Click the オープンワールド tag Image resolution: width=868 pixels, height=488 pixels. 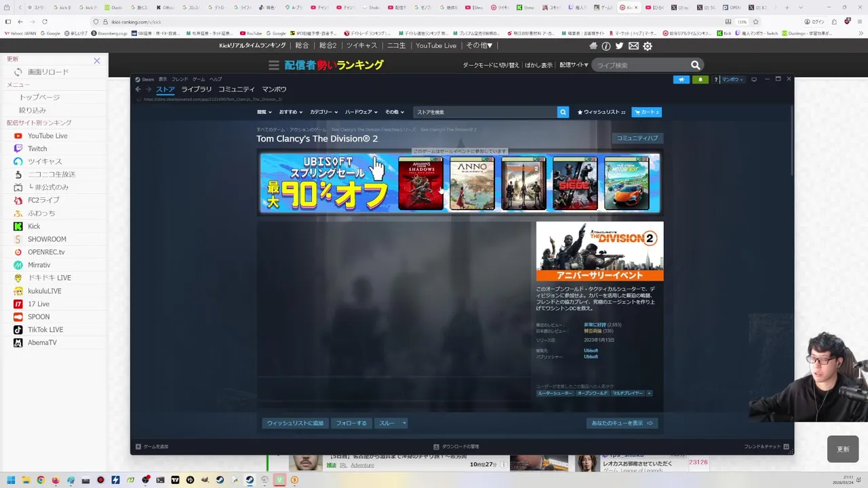592,393
